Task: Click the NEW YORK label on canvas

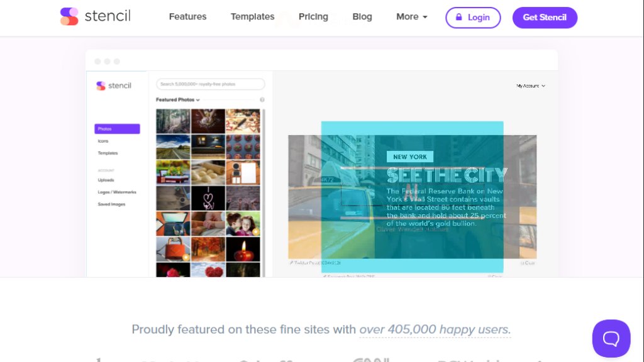Action: point(410,156)
